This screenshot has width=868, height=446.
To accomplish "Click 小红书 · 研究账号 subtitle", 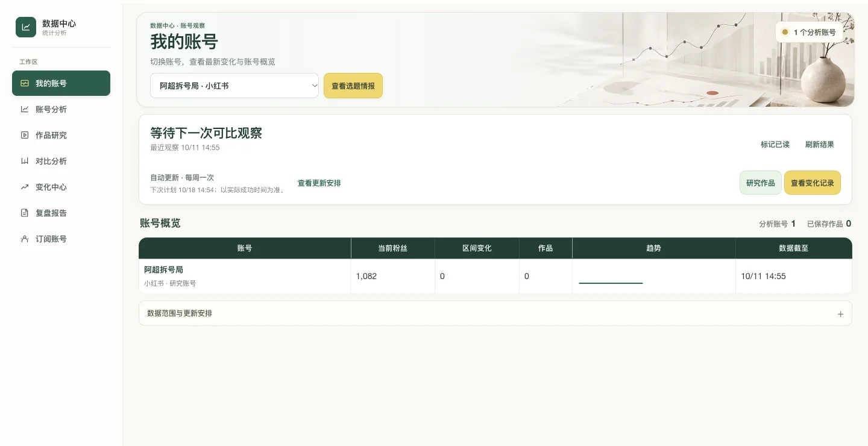I will (x=170, y=283).
